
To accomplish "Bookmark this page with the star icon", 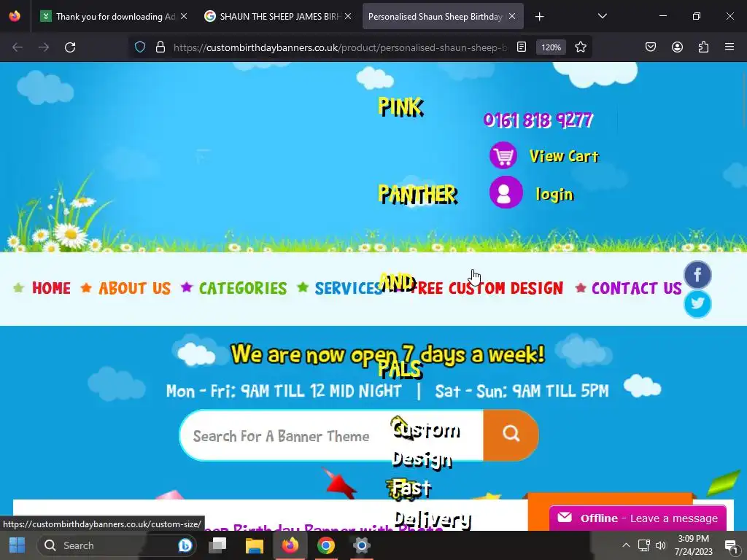I will (x=580, y=47).
